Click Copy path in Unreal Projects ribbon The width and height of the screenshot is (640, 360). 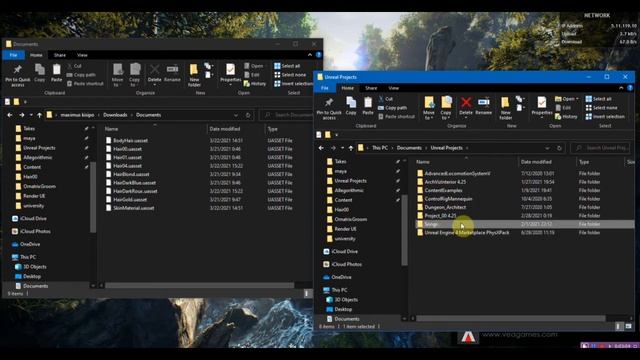pyautogui.click(x=392, y=108)
